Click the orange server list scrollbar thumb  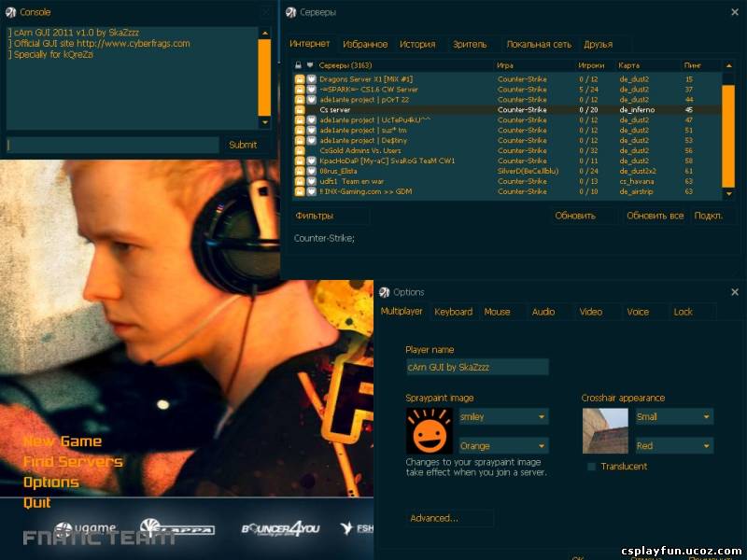coord(728,135)
